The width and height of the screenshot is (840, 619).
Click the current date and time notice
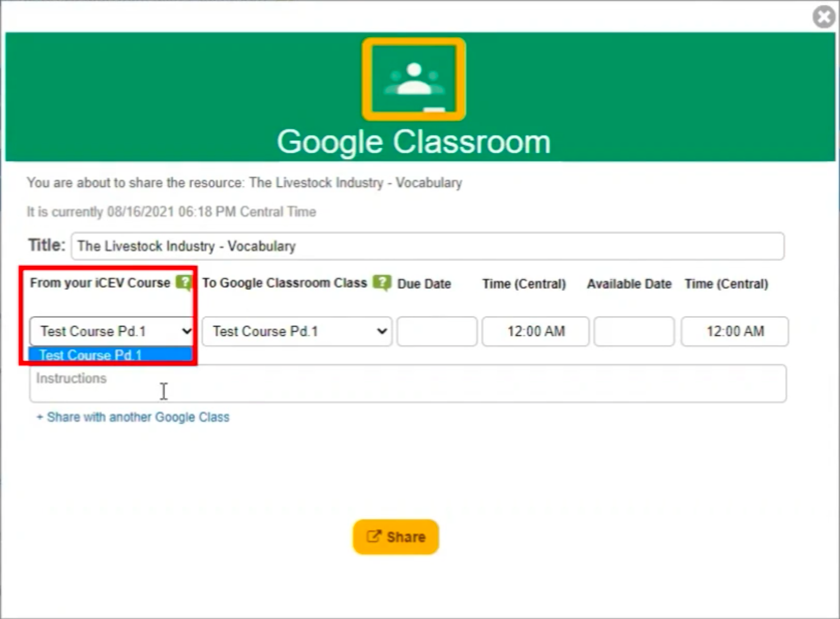[x=171, y=212]
